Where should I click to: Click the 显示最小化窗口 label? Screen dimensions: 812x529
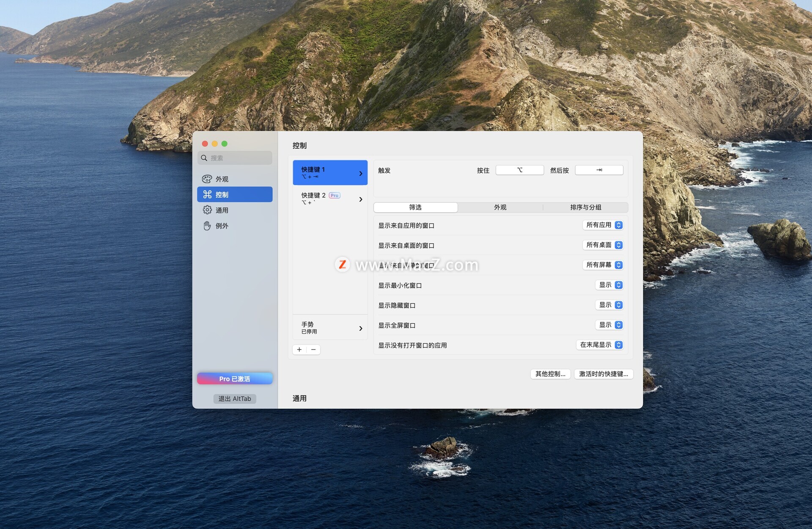point(400,285)
